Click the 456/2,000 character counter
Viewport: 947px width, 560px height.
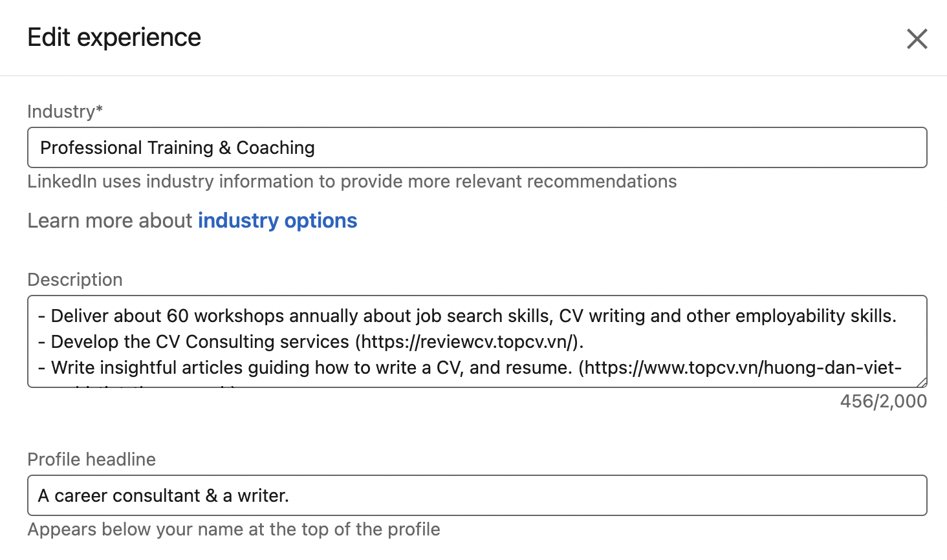(883, 402)
